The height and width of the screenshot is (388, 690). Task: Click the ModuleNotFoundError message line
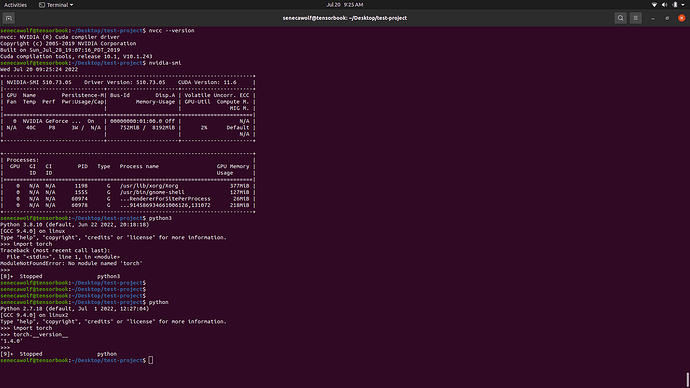71,264
